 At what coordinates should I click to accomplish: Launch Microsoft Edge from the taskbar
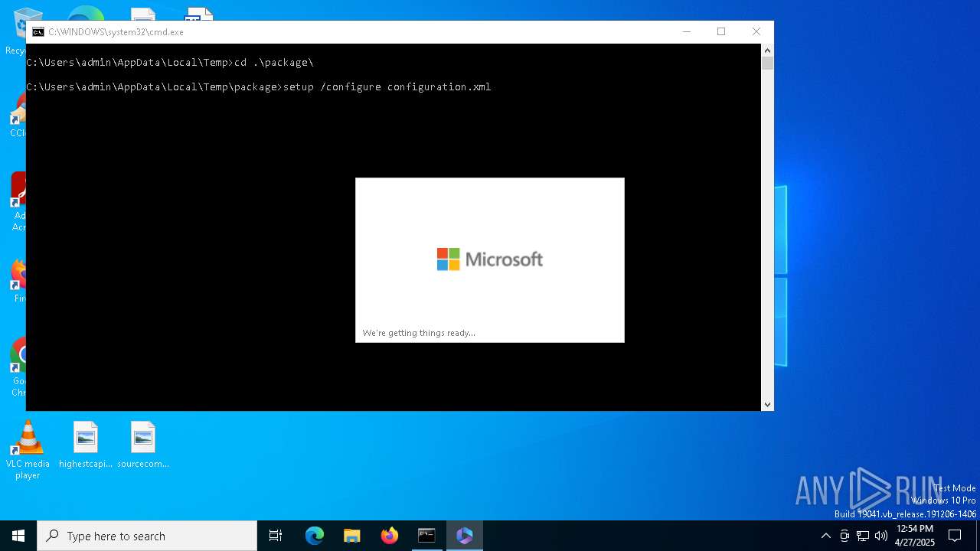(x=315, y=536)
